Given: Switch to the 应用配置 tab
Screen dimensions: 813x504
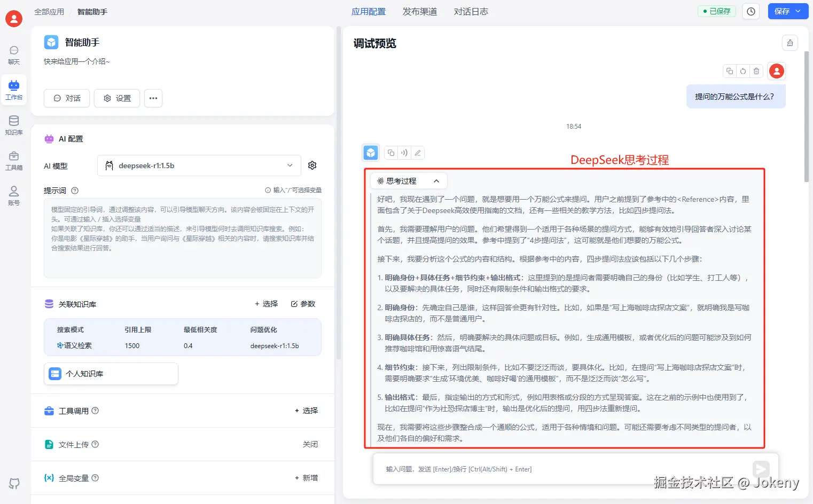Looking at the screenshot, I should pyautogui.click(x=369, y=12).
